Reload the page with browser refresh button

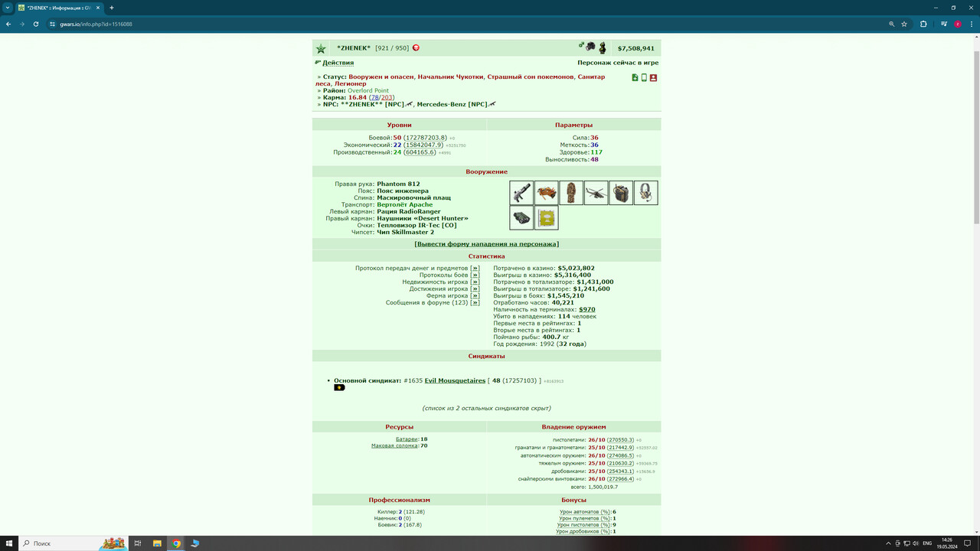pos(35,24)
